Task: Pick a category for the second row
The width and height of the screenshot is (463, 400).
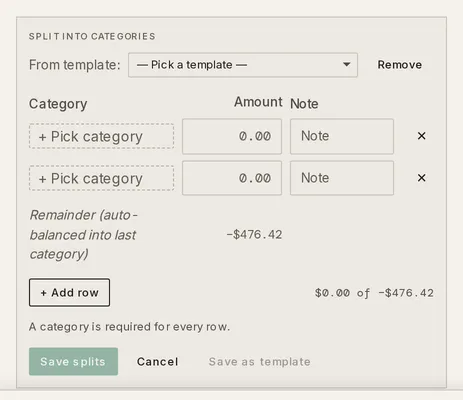Action: pos(101,178)
